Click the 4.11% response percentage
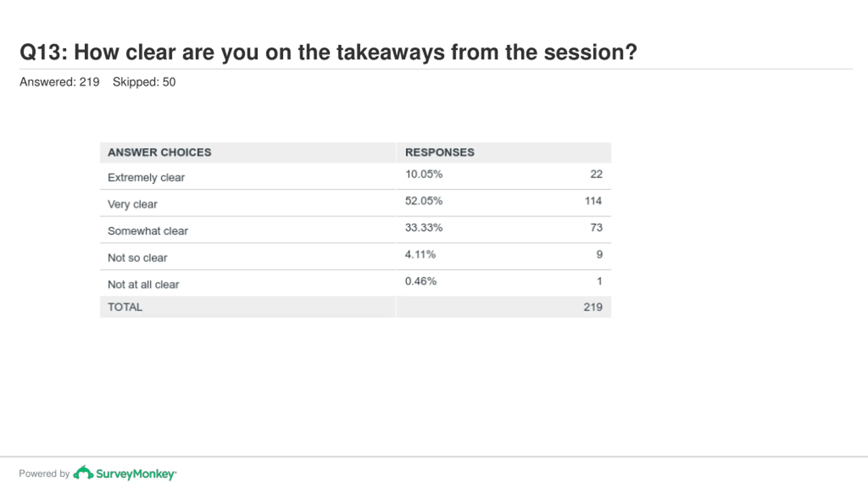Screen dimensions: 868x488 pos(420,255)
